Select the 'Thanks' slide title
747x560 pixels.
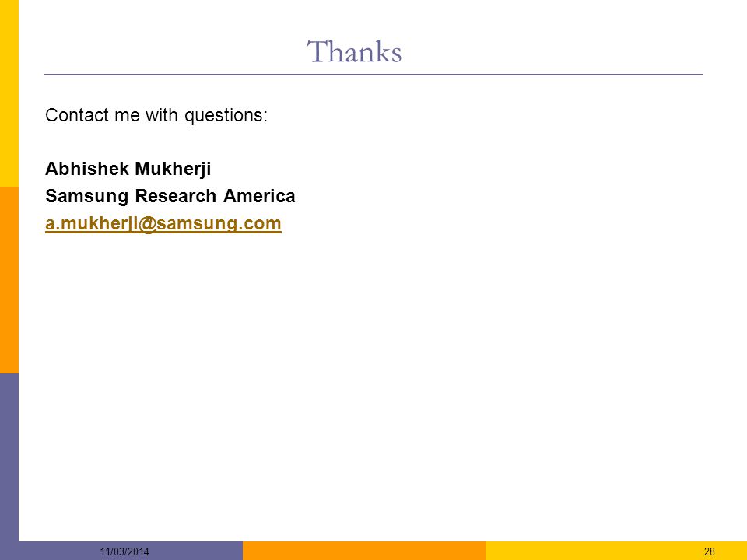355,51
